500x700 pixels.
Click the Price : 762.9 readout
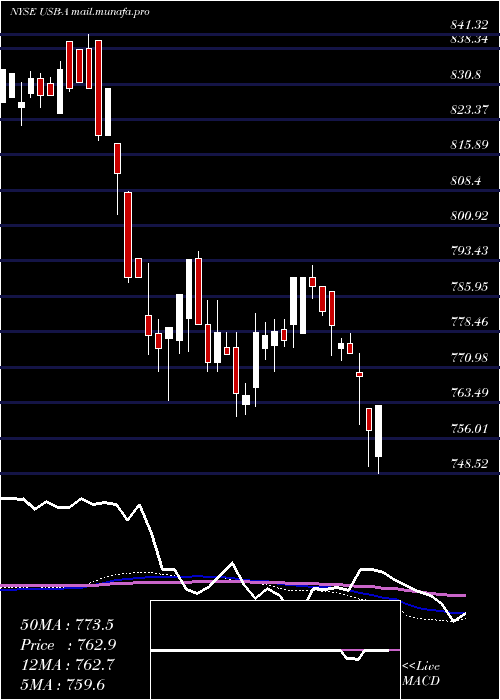(68, 645)
